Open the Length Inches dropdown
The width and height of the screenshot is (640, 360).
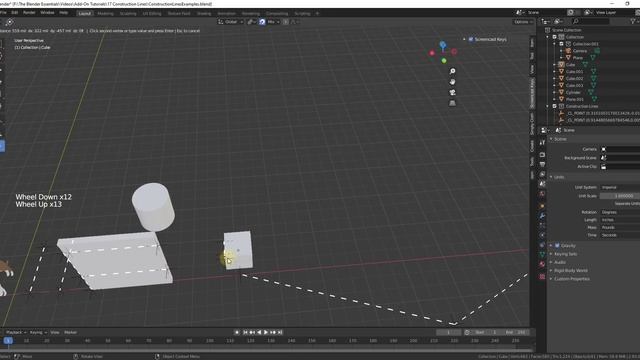(620, 220)
